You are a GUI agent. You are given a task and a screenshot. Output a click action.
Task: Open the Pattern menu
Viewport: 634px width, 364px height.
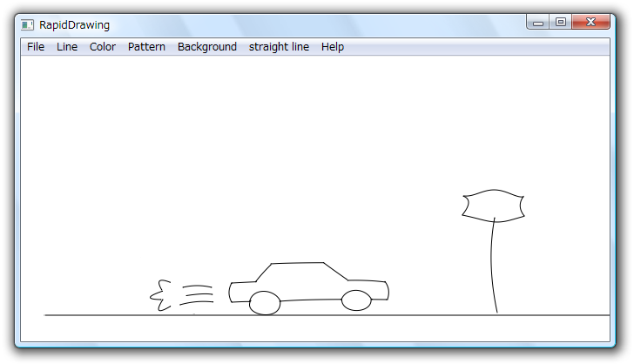pos(146,47)
